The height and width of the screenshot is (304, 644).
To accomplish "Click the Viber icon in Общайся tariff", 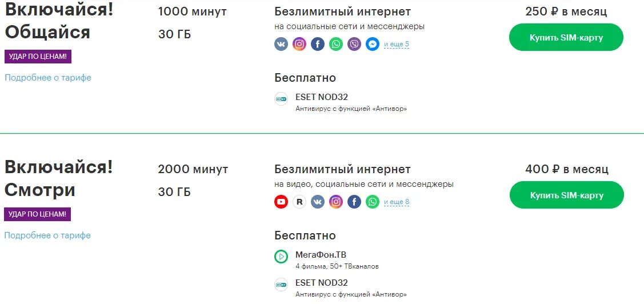I will coord(354,45).
